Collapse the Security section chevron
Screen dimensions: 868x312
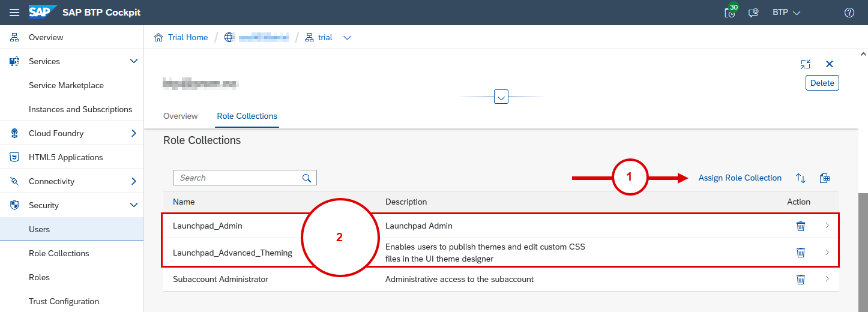coord(134,205)
